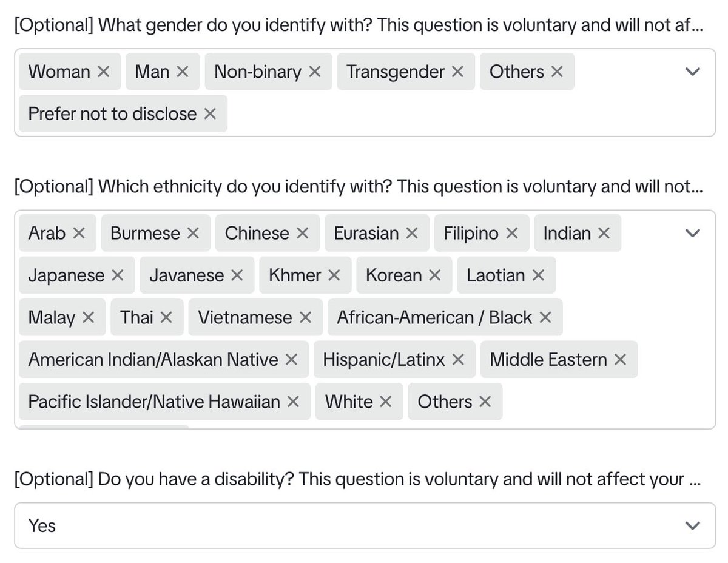Remove the Man gender tag

tap(182, 72)
